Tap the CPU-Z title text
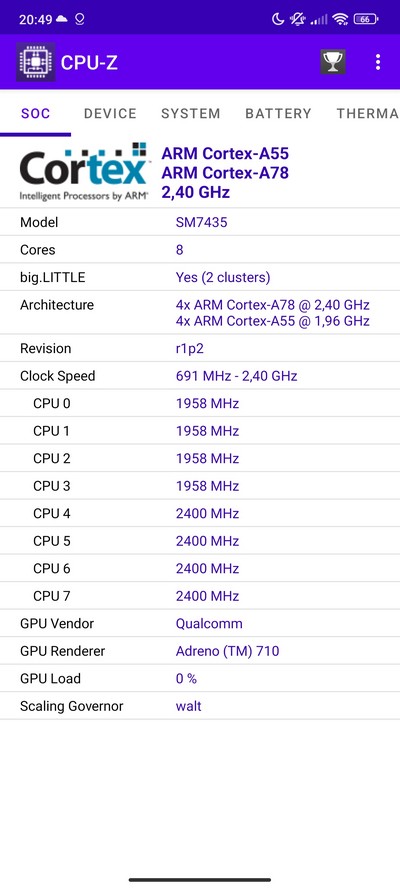 click(x=89, y=62)
